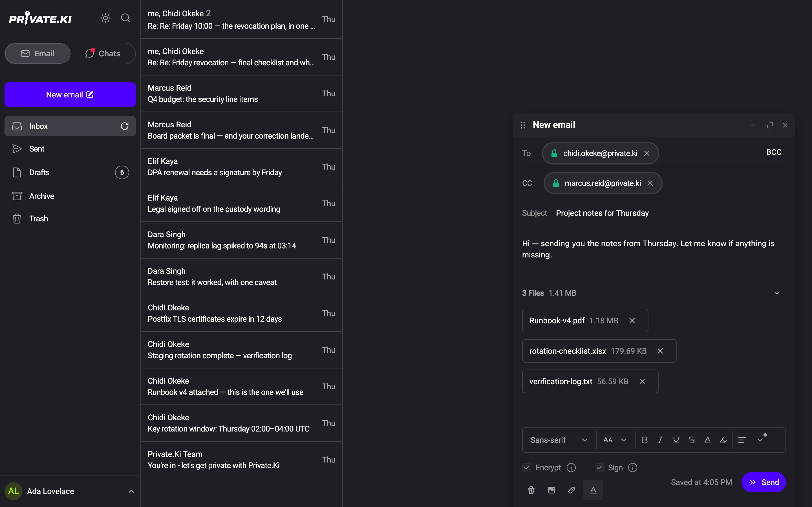
Task: Delete the draft using trash icon
Action: click(x=531, y=490)
